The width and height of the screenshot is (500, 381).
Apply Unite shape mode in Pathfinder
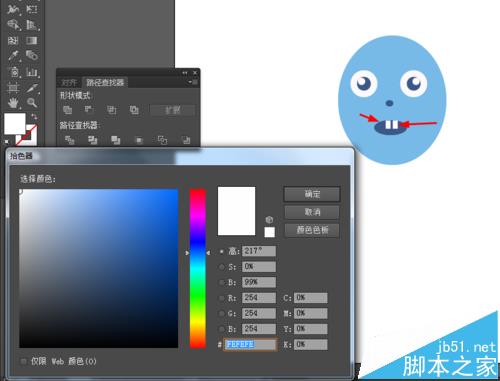pyautogui.click(x=68, y=110)
